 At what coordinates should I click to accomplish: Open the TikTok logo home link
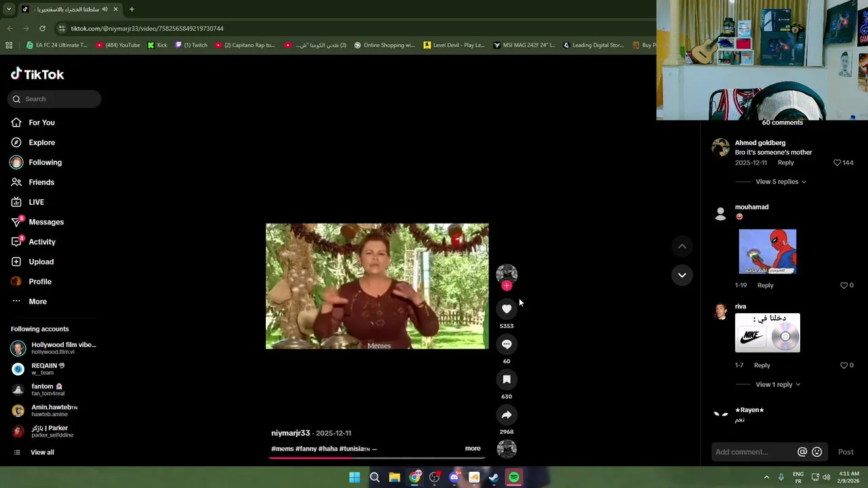click(37, 74)
